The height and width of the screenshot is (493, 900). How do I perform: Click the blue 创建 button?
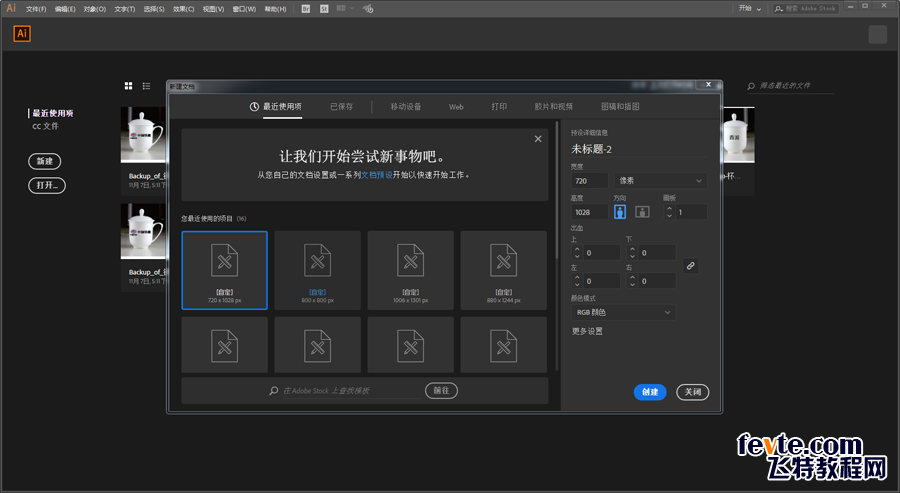point(650,392)
